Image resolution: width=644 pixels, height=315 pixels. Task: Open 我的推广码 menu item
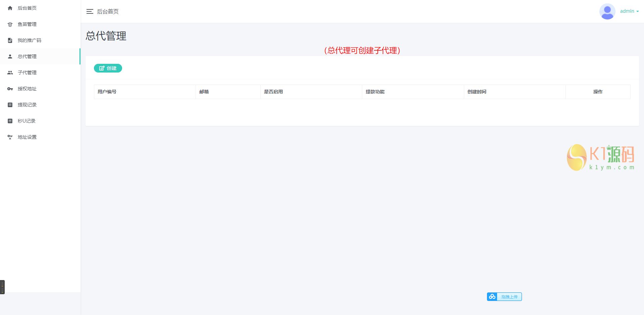(x=40, y=40)
